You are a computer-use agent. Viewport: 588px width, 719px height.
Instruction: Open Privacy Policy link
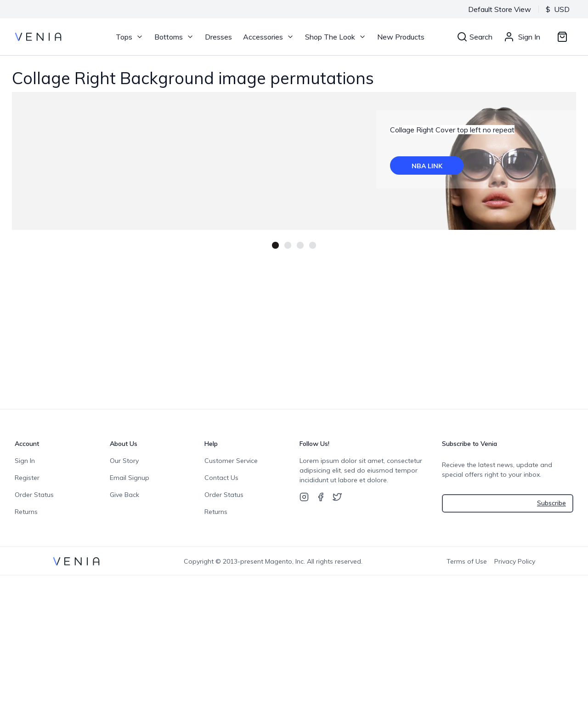pyautogui.click(x=514, y=561)
